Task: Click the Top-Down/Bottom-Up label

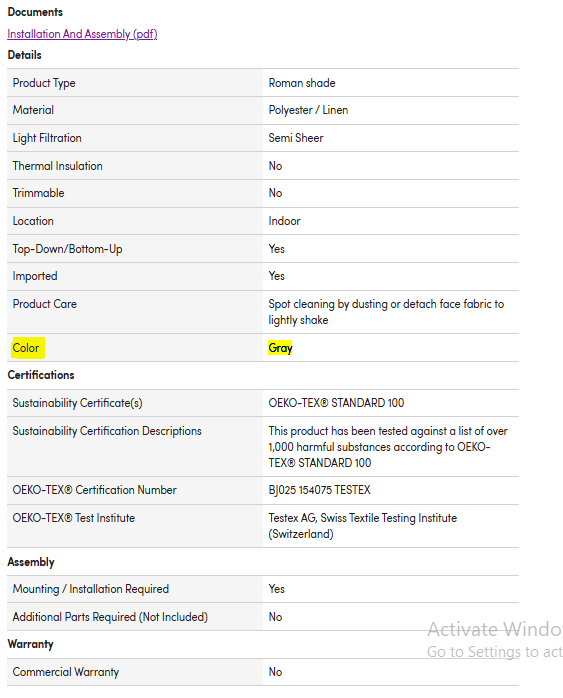Action: (x=67, y=249)
